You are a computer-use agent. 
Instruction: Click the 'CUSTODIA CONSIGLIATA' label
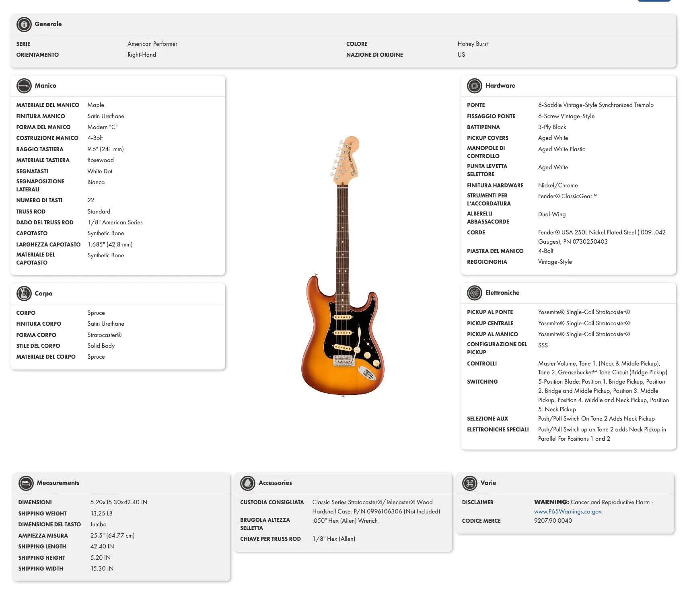pos(272,502)
